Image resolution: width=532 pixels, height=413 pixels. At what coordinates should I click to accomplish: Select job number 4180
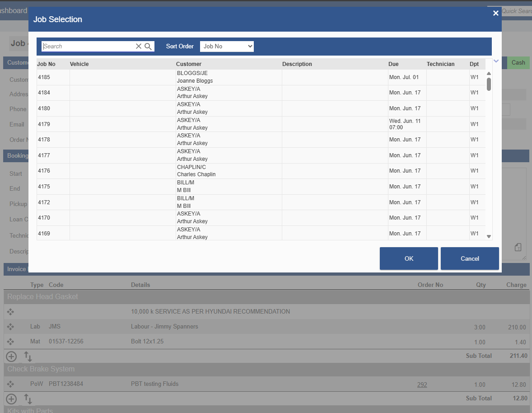pyautogui.click(x=261, y=108)
